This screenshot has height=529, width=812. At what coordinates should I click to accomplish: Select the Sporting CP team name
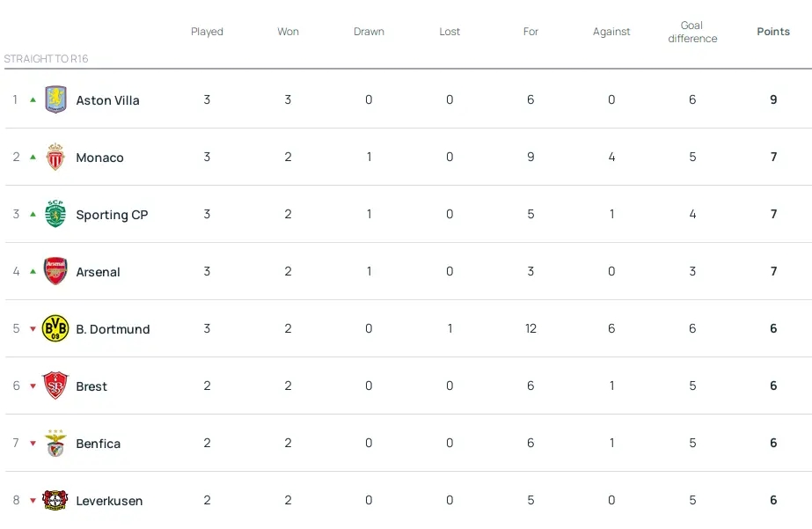coord(112,215)
